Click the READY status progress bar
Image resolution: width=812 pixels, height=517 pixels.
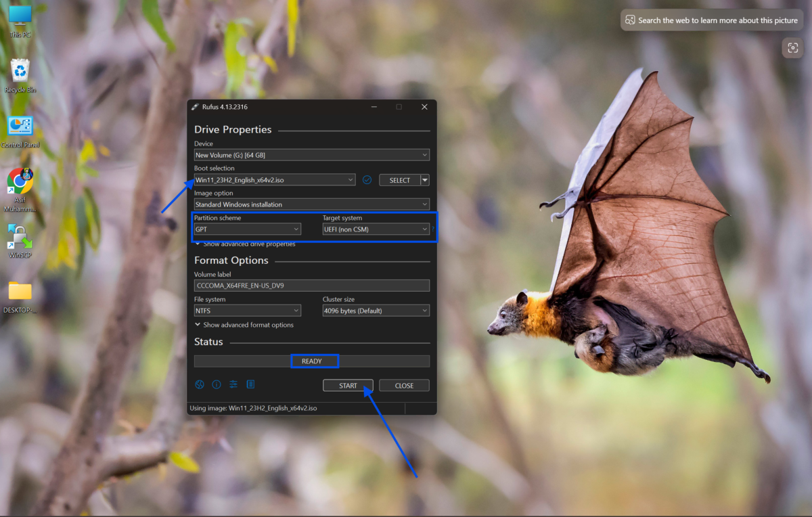(312, 361)
